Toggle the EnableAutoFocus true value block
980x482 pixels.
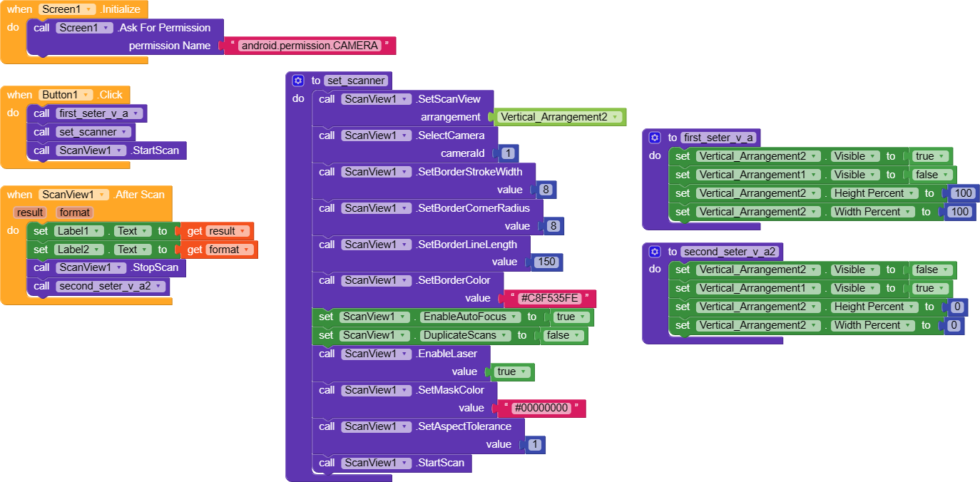click(x=571, y=317)
